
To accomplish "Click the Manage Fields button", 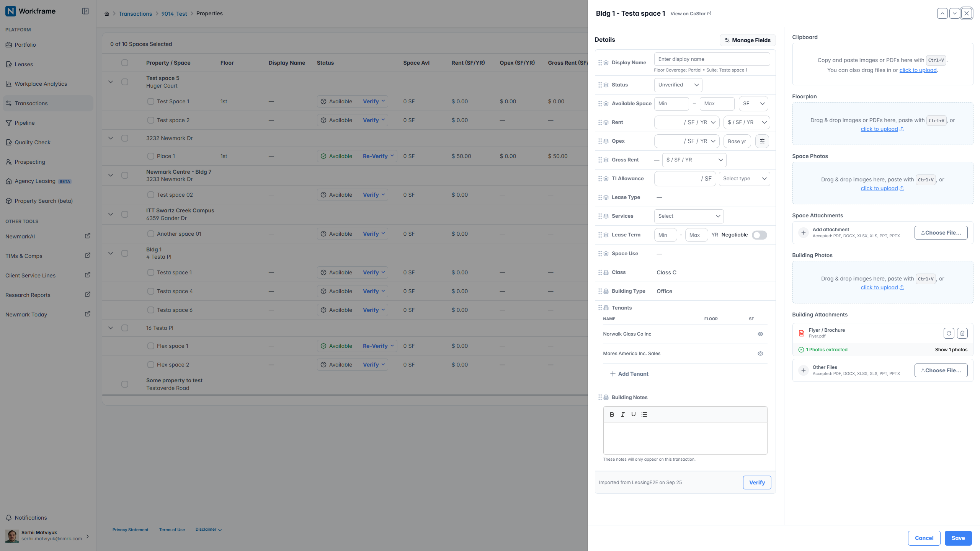I will coord(748,40).
